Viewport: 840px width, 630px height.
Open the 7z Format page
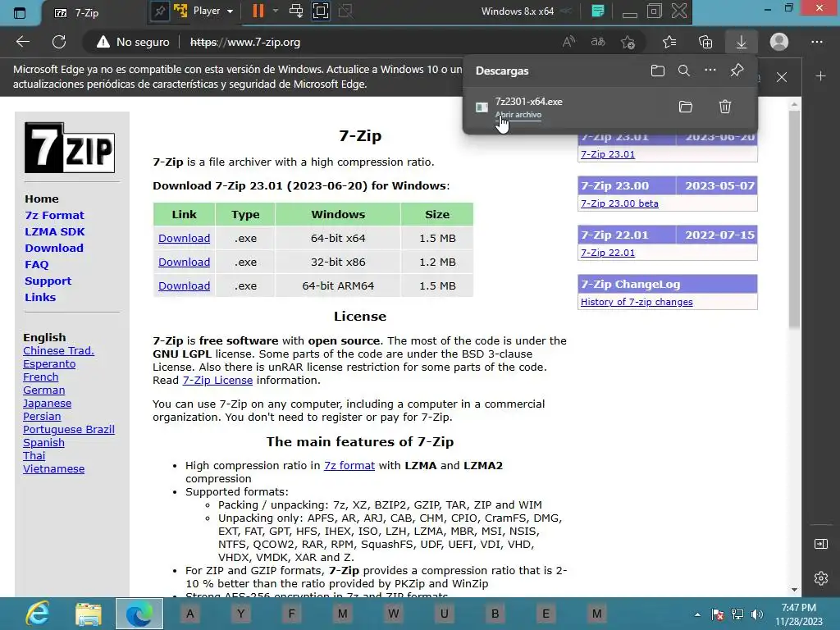[54, 216]
